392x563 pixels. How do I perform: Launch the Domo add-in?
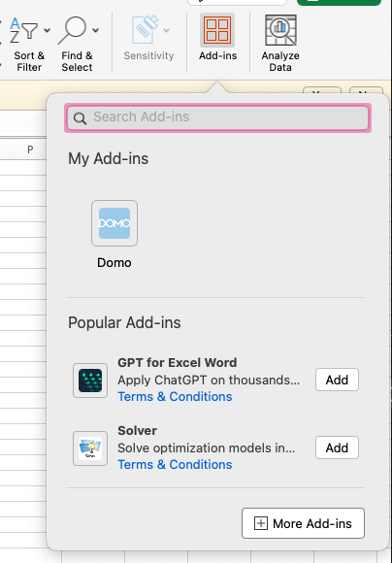pyautogui.click(x=114, y=223)
